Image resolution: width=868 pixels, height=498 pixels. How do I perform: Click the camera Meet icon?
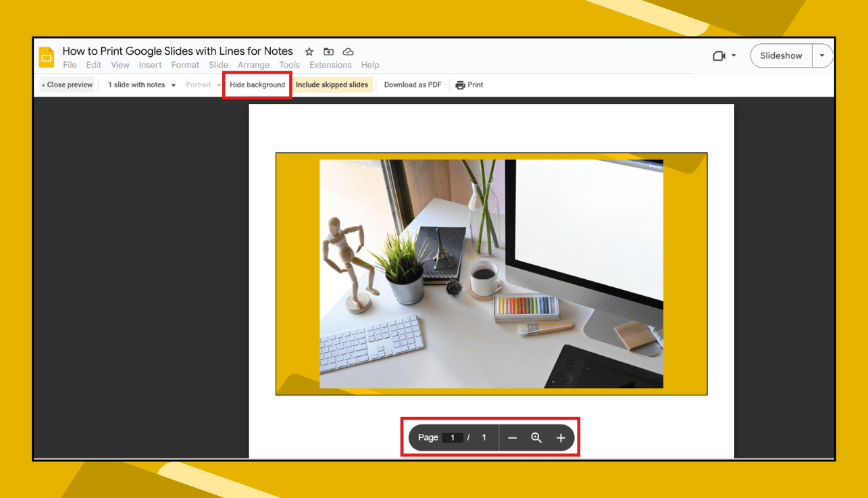(x=719, y=55)
